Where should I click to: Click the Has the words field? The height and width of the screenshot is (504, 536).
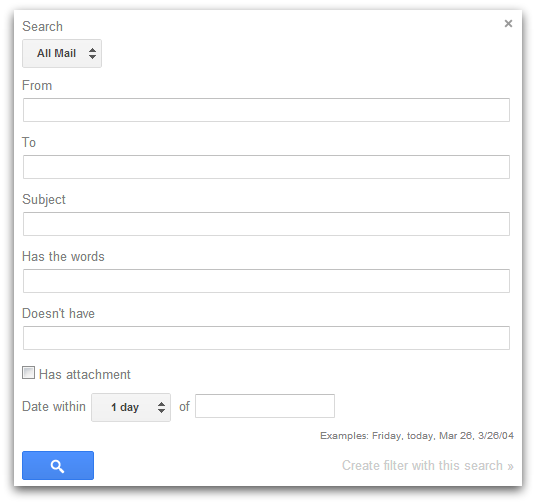(266, 281)
